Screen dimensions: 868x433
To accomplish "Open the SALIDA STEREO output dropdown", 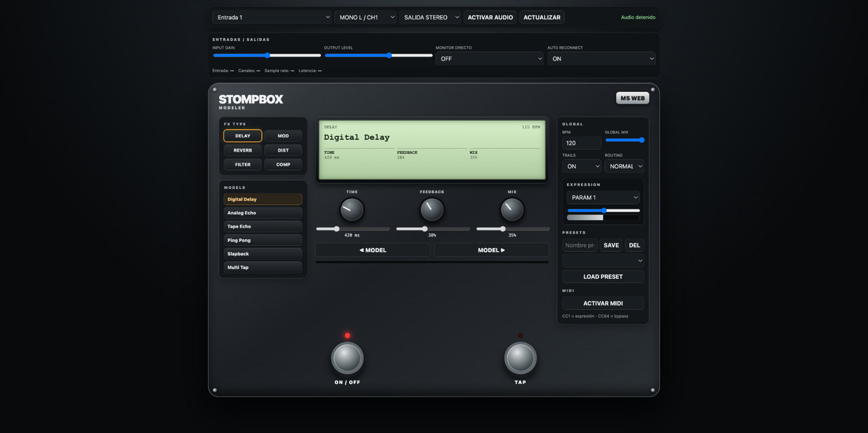I will tap(430, 17).
